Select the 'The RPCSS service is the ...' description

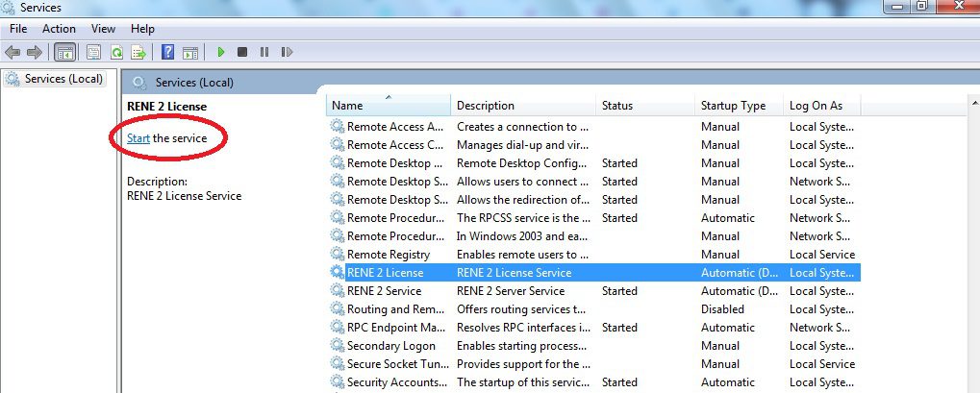523,218
